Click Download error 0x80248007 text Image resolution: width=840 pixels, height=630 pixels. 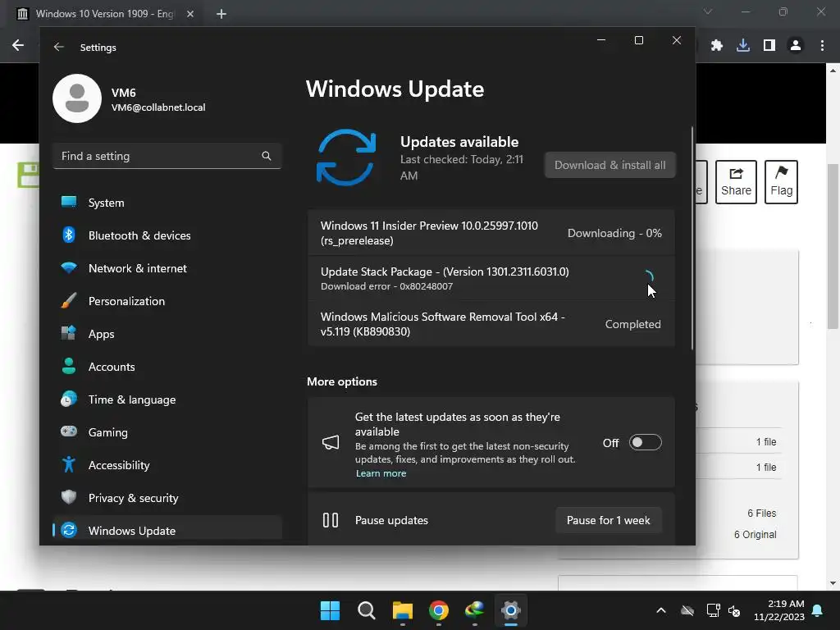[x=387, y=286]
